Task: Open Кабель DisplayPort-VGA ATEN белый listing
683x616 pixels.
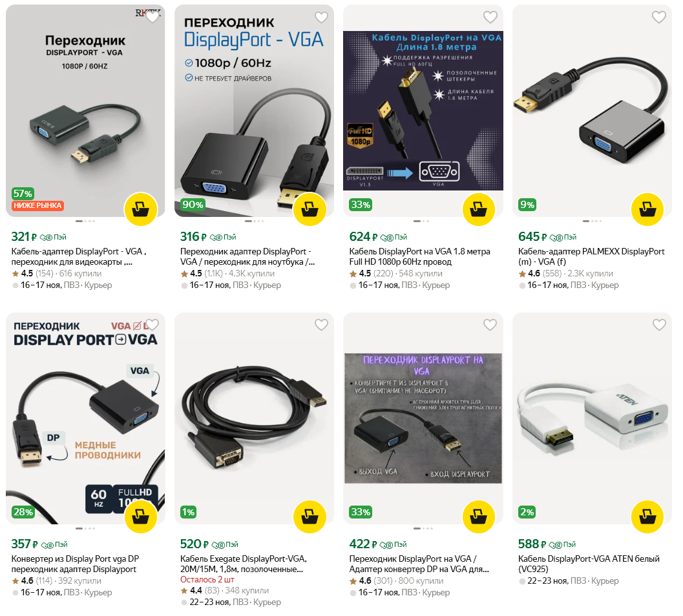Action: pos(589,564)
